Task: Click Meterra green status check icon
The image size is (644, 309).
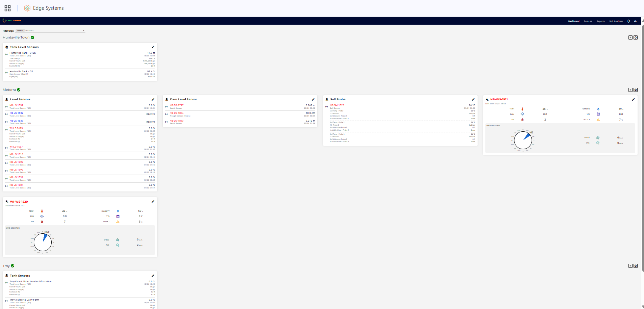Action: click(x=19, y=90)
